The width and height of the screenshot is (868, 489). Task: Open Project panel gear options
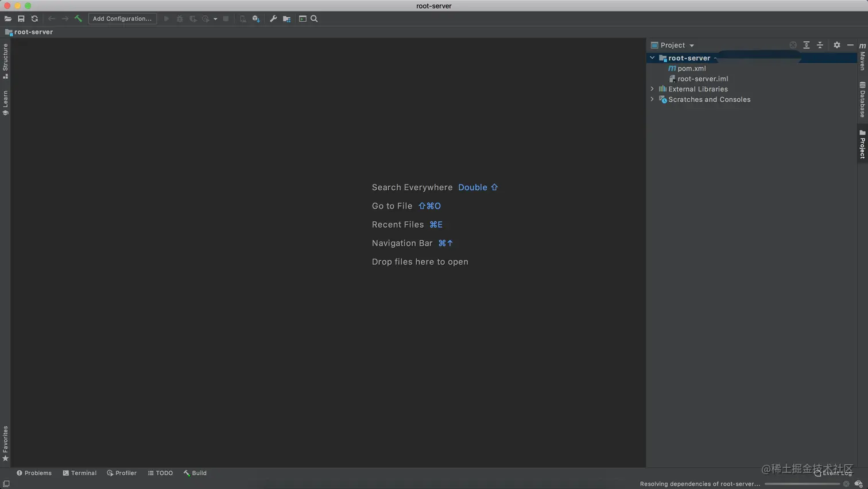[x=837, y=45]
